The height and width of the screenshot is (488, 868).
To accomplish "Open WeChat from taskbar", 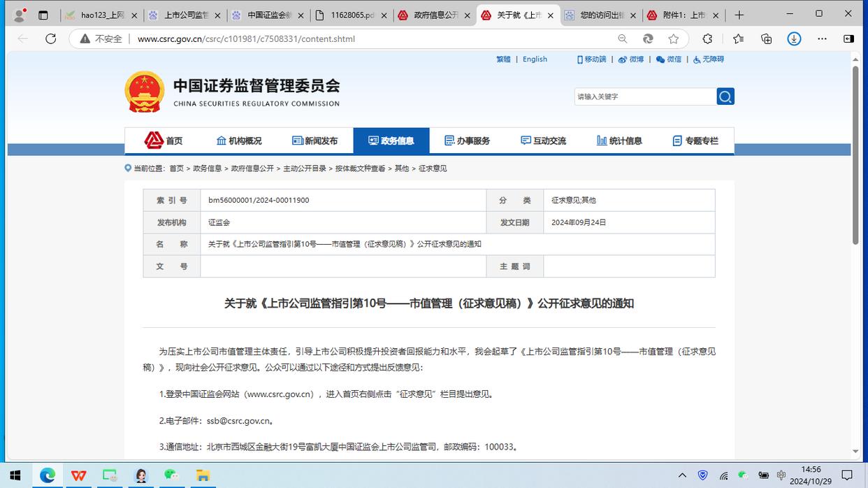I will coord(171,475).
